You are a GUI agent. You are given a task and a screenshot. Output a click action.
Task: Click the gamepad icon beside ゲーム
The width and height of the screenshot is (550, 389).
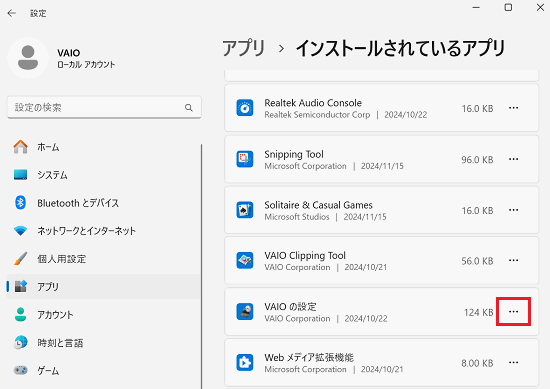pyautogui.click(x=20, y=370)
